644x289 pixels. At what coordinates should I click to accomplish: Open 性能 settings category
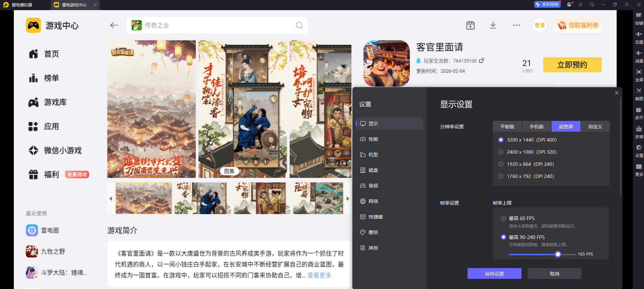[390, 139]
